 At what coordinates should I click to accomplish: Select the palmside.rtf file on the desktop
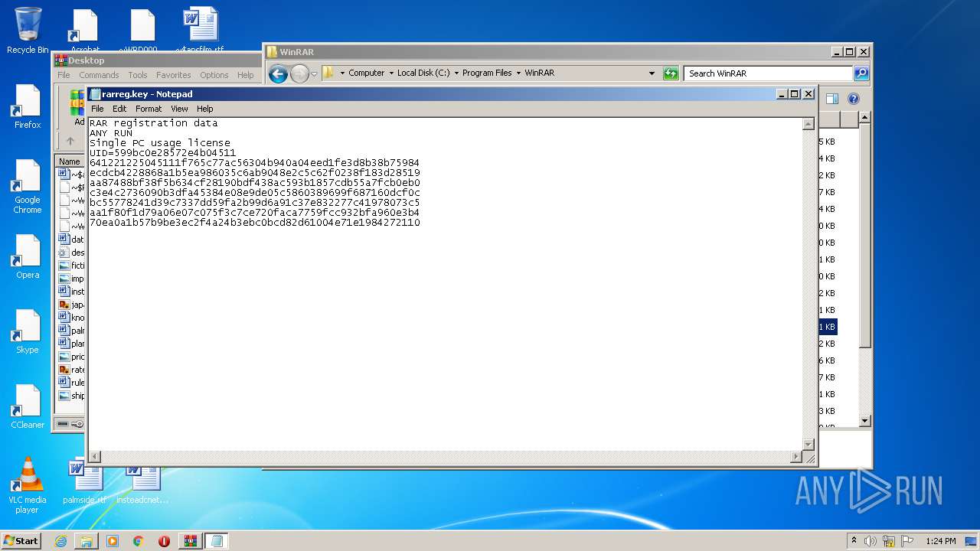(x=84, y=484)
